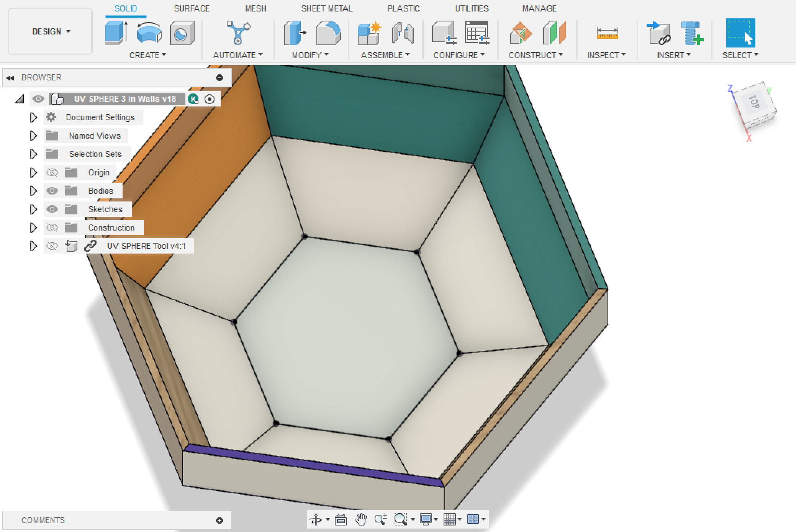This screenshot has height=532, width=796.
Task: Switch to the SHEET METAL tab
Action: click(326, 8)
